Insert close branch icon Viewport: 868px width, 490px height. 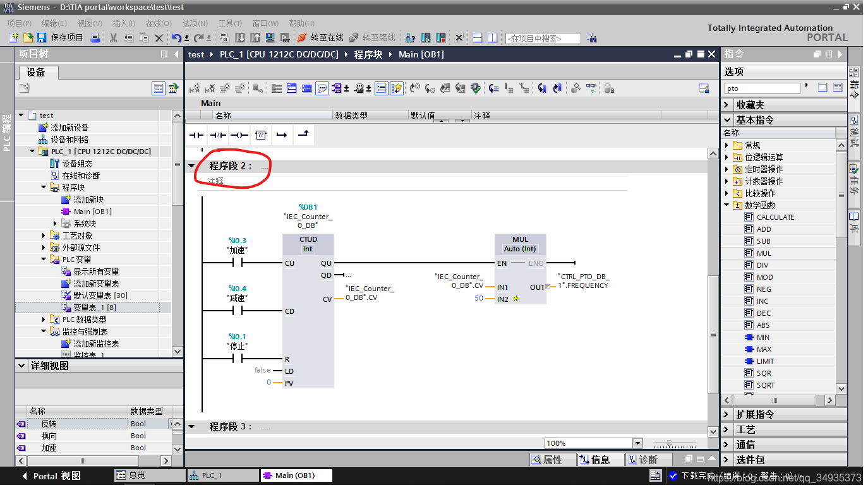304,135
